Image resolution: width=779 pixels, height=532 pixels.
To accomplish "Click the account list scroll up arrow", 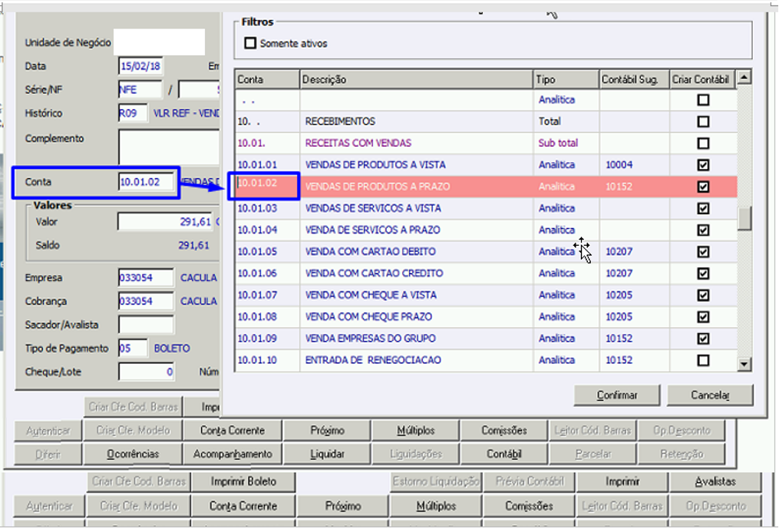I will (x=744, y=77).
